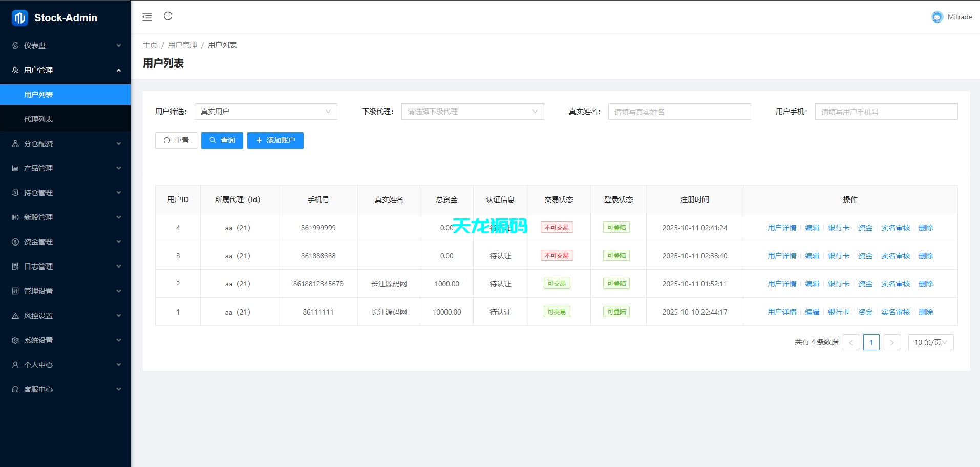Viewport: 980px width, 467px height.
Task: Click 实名审核 link for user ID 2
Action: (895, 284)
